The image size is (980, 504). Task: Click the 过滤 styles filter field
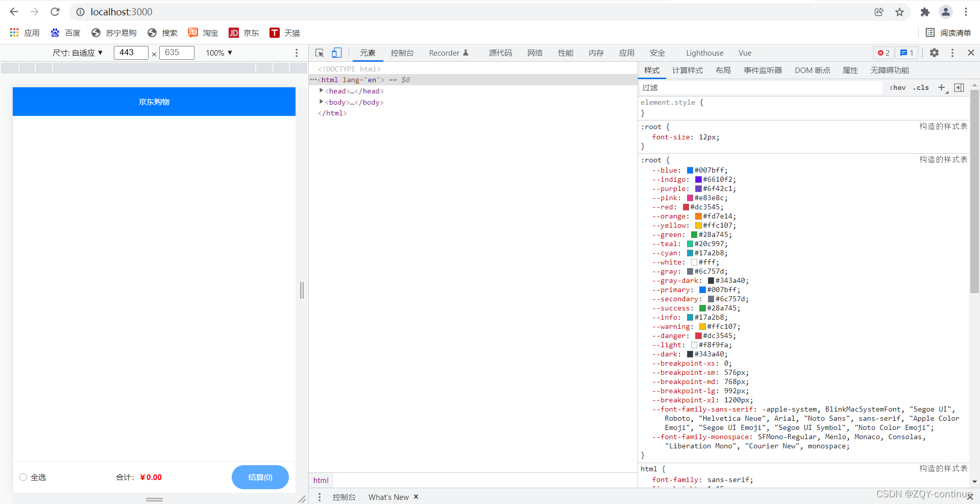coord(761,88)
